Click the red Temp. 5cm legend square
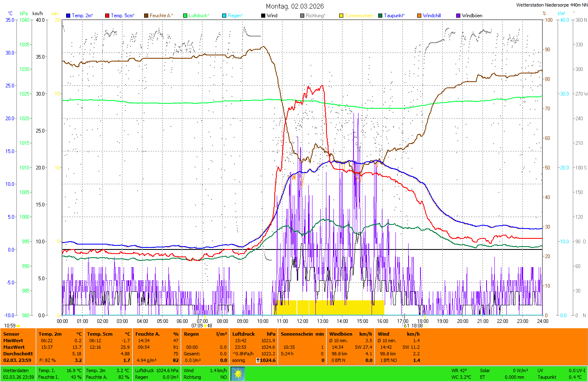 [x=107, y=16]
